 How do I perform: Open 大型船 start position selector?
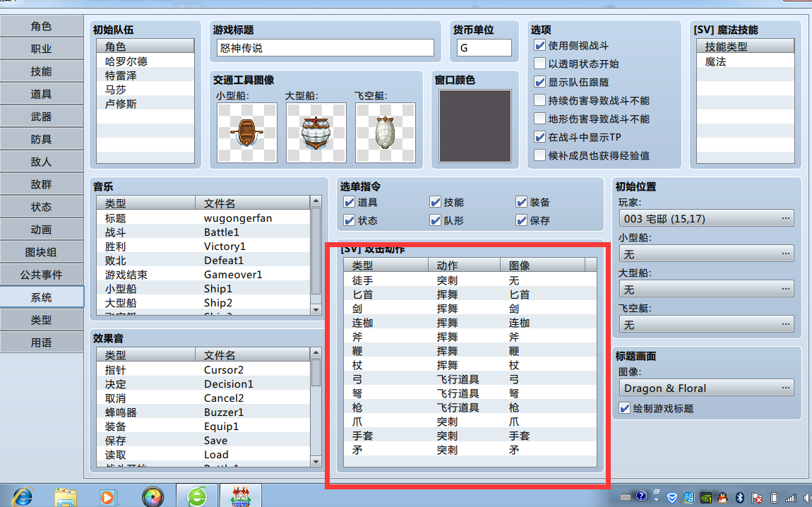click(706, 289)
